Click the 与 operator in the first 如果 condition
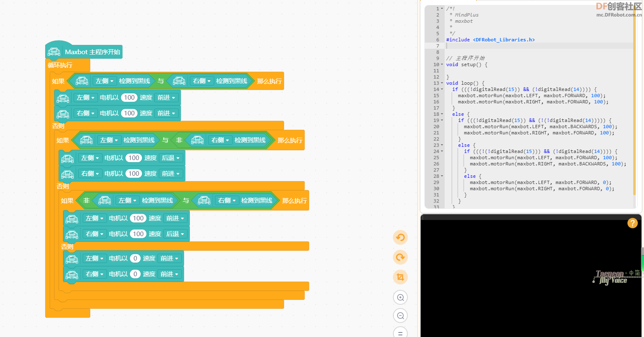Screen dimensions: 644x337 click(x=161, y=81)
